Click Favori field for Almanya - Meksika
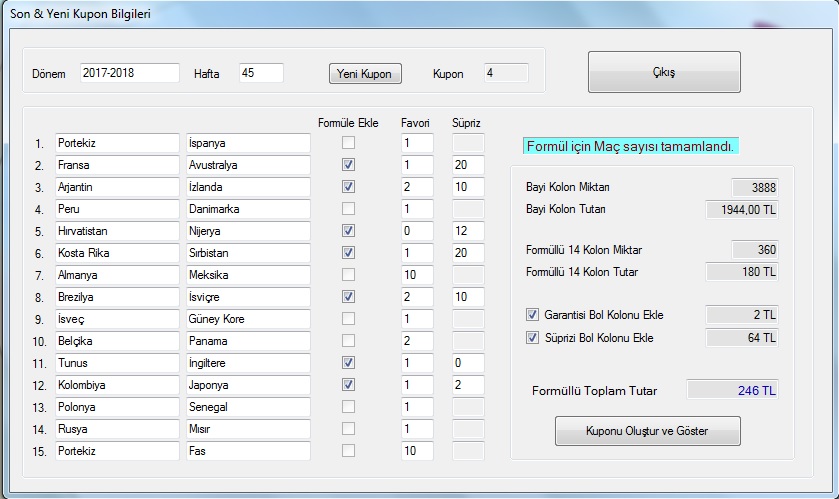This screenshot has width=839, height=499. click(417, 275)
